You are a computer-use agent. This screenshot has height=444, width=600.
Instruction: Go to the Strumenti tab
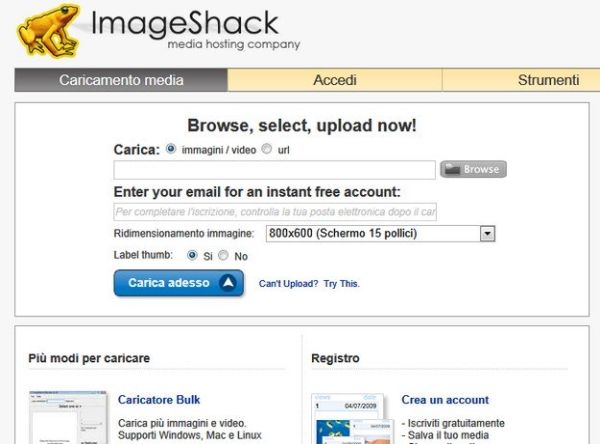548,80
